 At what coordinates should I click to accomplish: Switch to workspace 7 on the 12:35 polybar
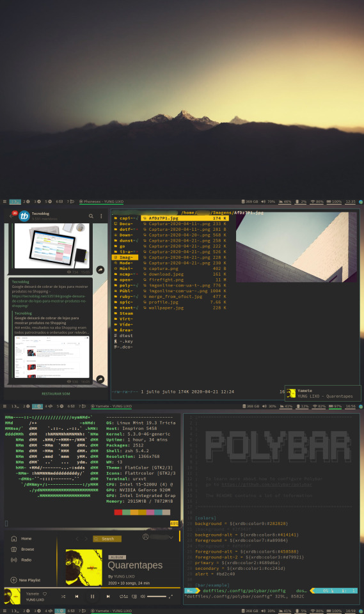(70, 201)
